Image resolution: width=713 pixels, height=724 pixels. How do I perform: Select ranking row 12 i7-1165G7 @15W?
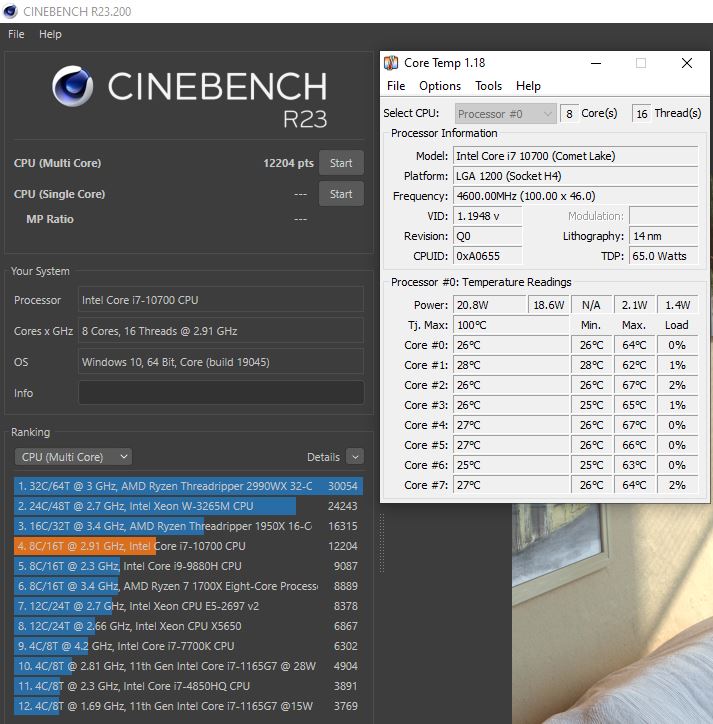188,706
